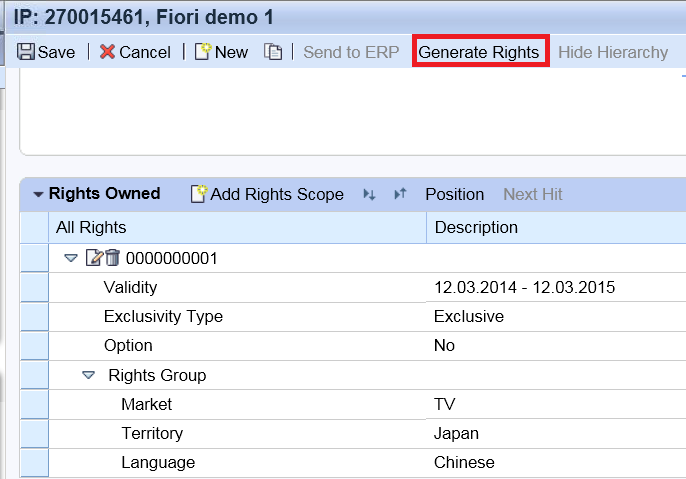Click the Add Rights Scope document icon
686x479 pixels.
(x=199, y=194)
